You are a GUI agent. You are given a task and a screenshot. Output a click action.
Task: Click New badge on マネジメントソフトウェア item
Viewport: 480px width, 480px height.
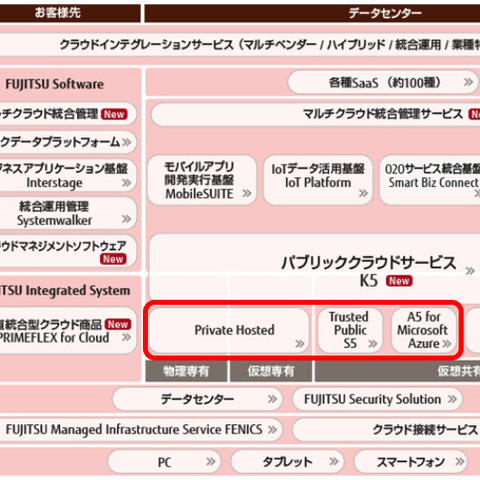tap(113, 259)
